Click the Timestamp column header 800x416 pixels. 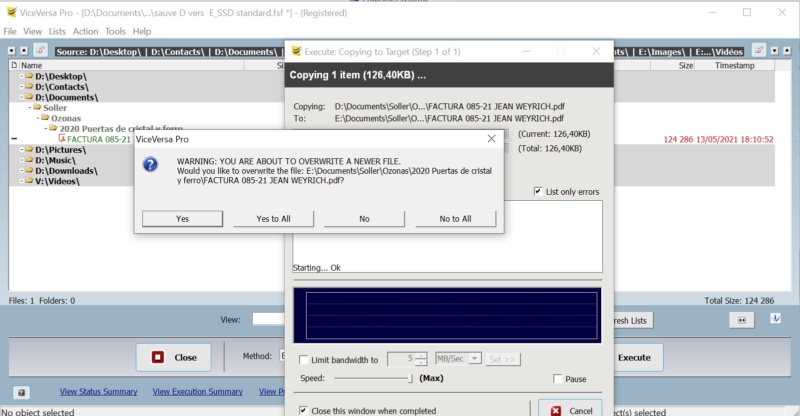(734, 65)
